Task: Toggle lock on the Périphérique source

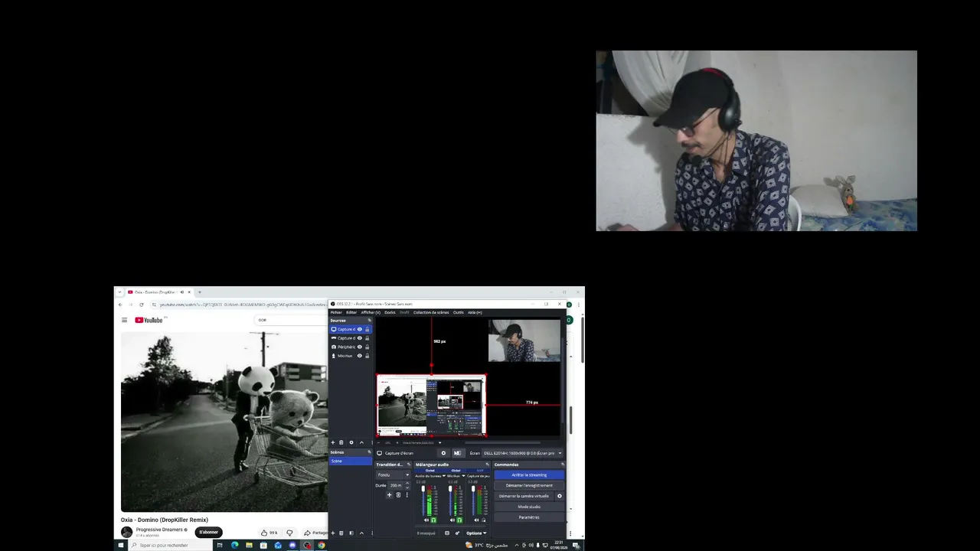Action: (x=367, y=347)
